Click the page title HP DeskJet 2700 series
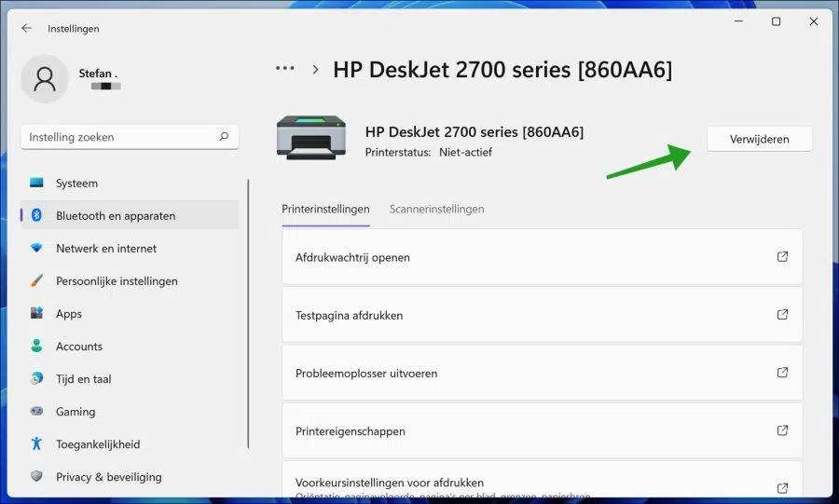This screenshot has height=504, width=839. point(502,70)
